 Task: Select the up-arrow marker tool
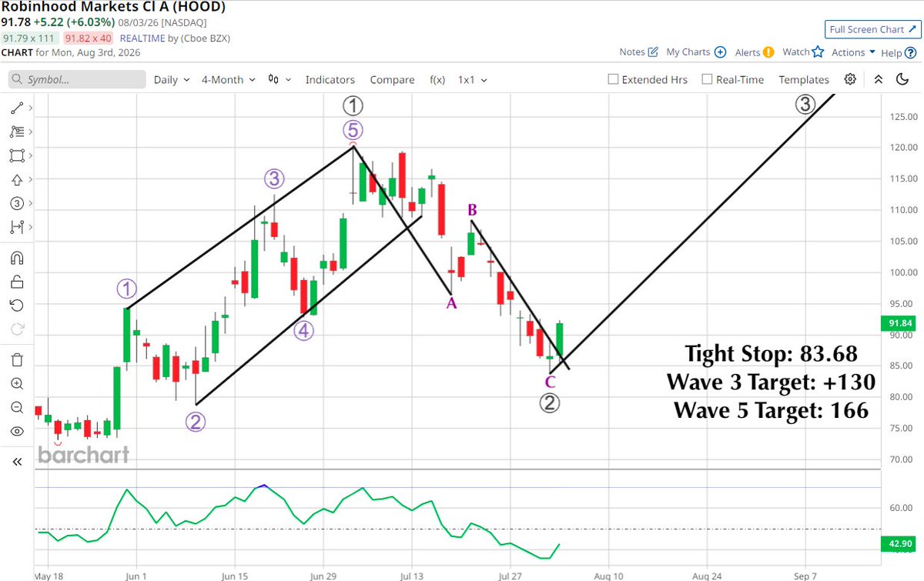17,179
